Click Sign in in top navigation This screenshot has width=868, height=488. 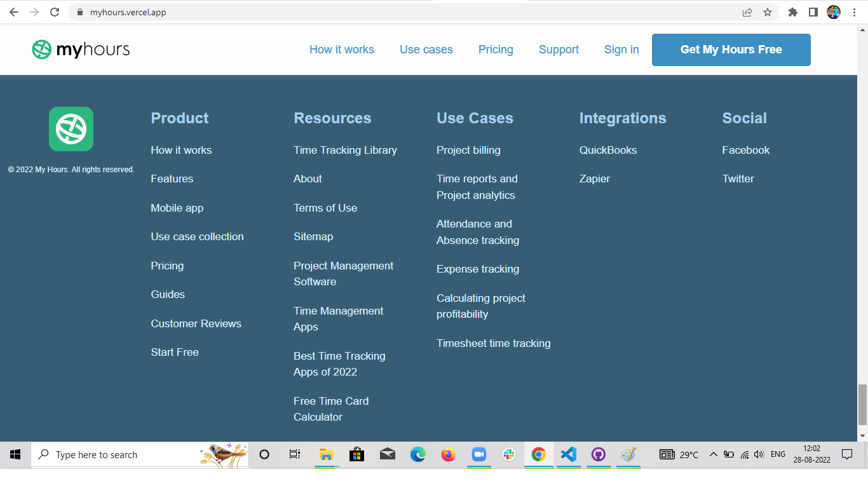click(621, 50)
